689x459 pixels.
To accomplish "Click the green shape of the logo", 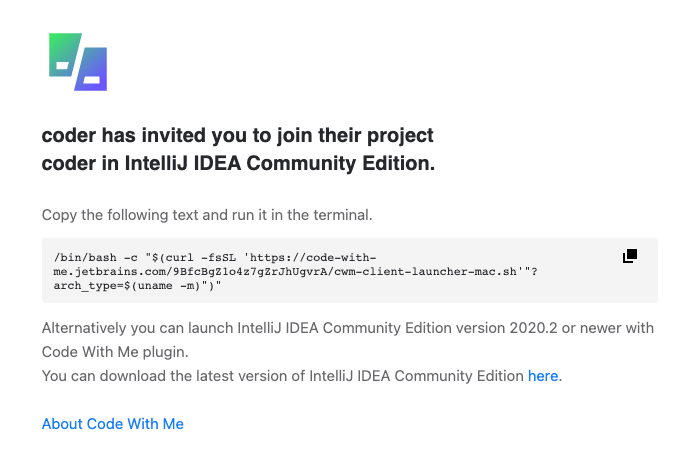I will tap(64, 55).
